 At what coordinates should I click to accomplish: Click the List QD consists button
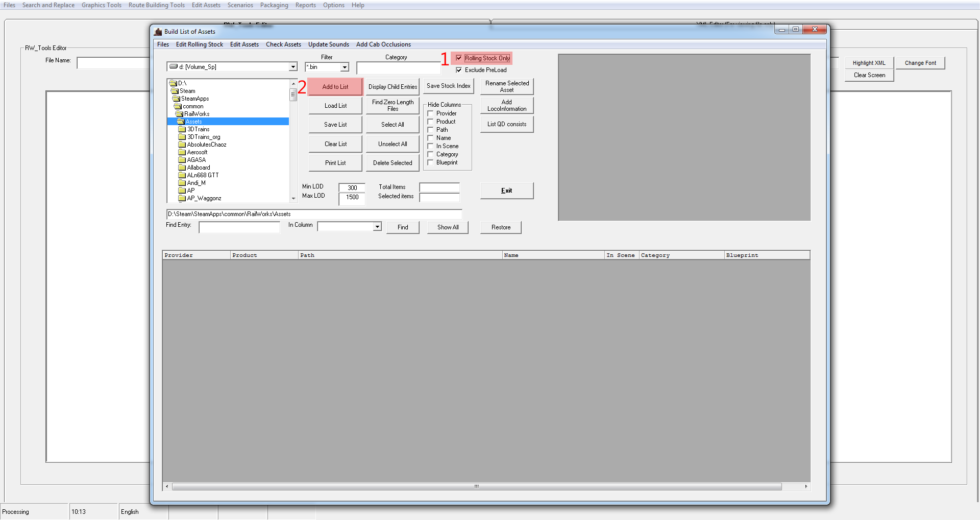coord(507,124)
